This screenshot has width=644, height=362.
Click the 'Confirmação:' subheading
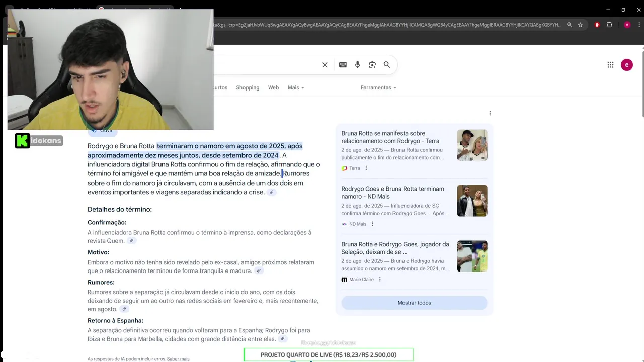click(x=107, y=222)
